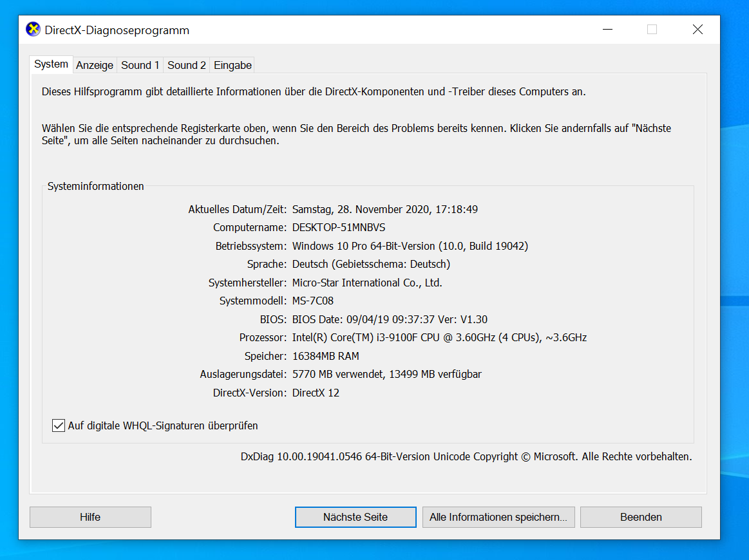Click the Systemmodell label
This screenshot has width=749, height=560.
click(x=253, y=301)
